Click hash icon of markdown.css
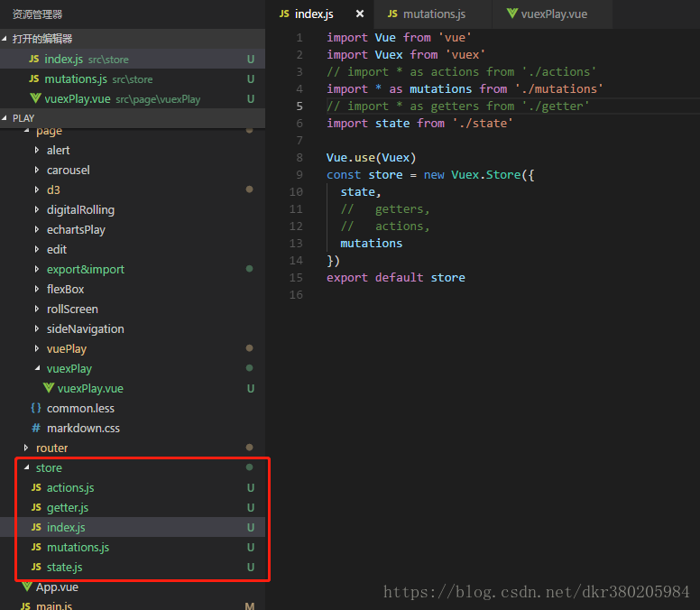The image size is (700, 610). pyautogui.click(x=36, y=428)
